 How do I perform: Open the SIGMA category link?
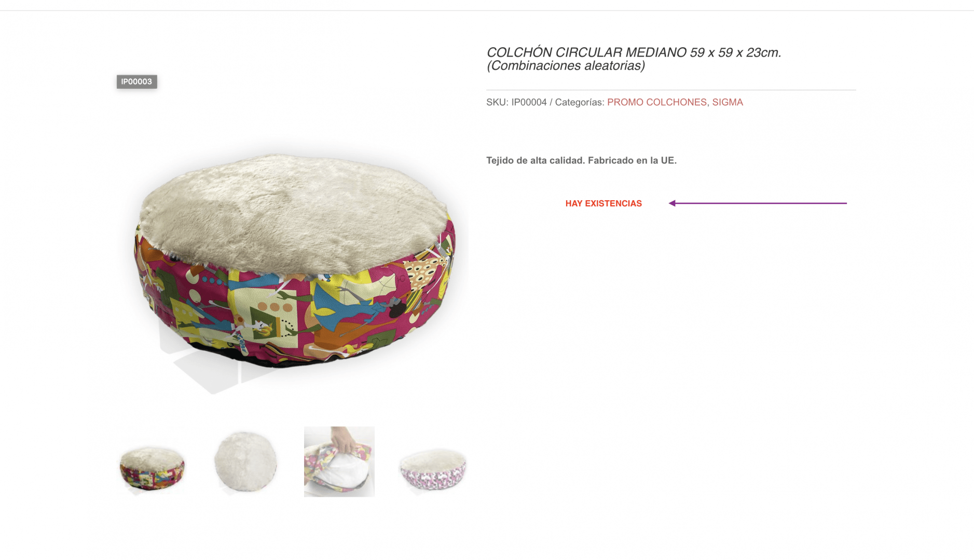coord(728,102)
